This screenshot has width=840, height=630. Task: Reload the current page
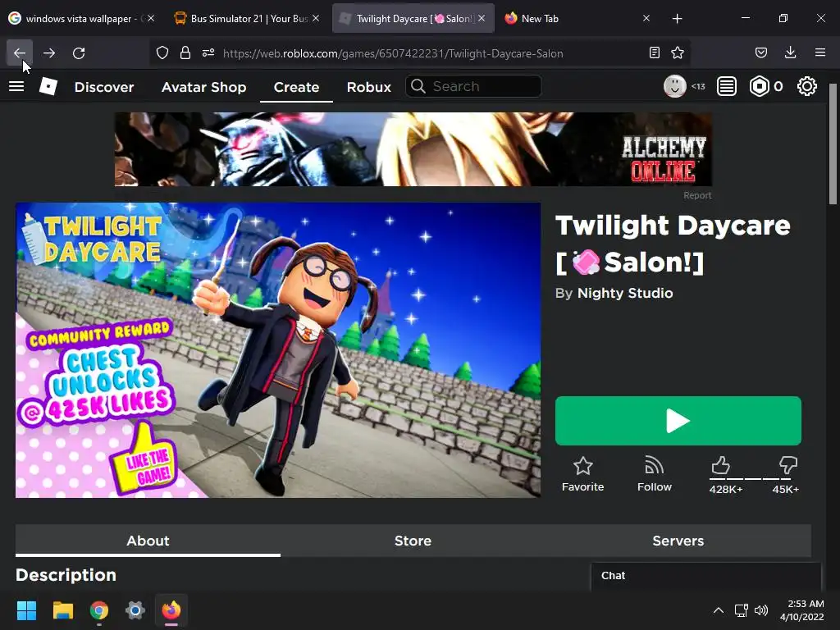pos(79,53)
